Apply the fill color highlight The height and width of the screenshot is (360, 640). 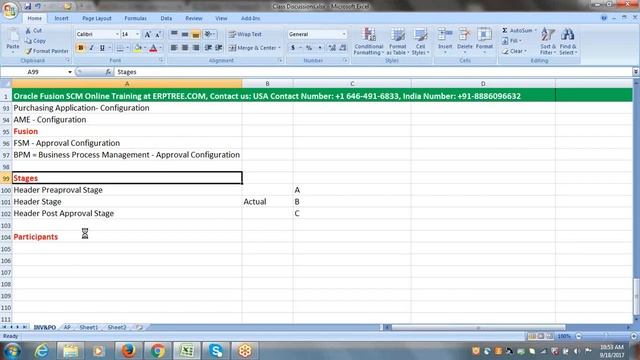coord(138,48)
